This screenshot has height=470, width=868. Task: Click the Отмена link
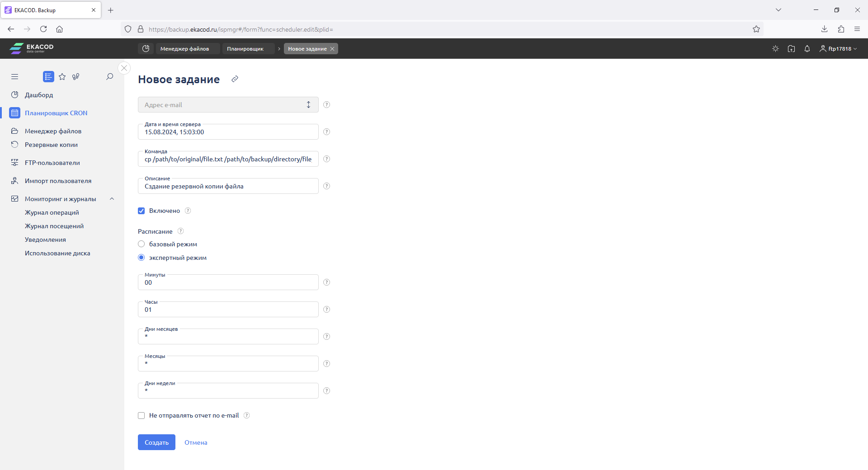(x=196, y=442)
